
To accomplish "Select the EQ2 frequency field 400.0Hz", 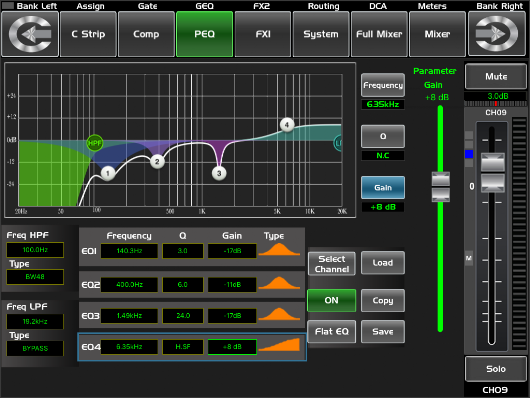I will tap(129, 284).
